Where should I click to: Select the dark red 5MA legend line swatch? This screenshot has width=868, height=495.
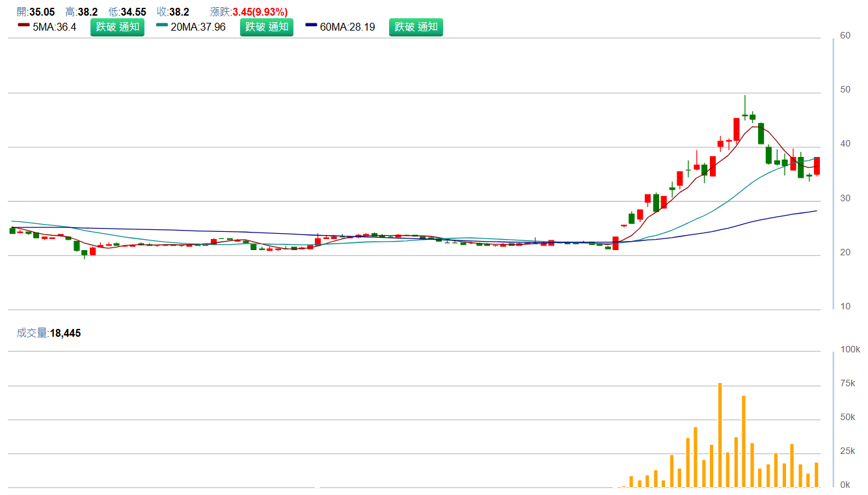point(23,25)
